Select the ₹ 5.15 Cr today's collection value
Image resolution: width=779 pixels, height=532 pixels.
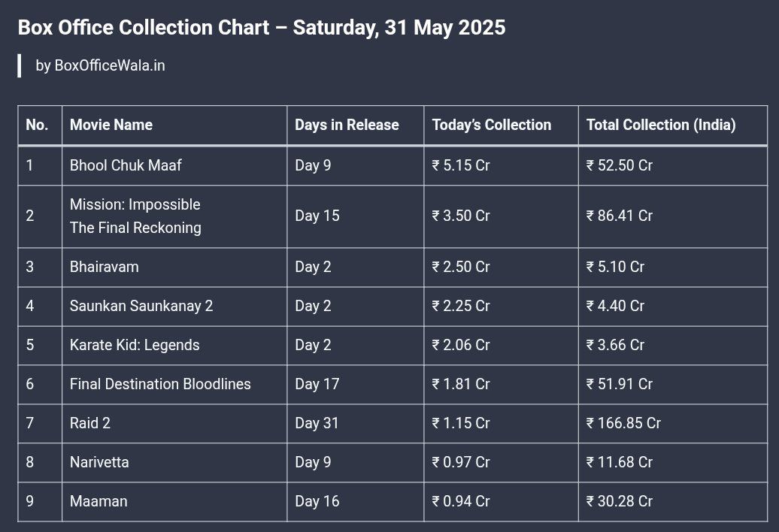click(460, 165)
